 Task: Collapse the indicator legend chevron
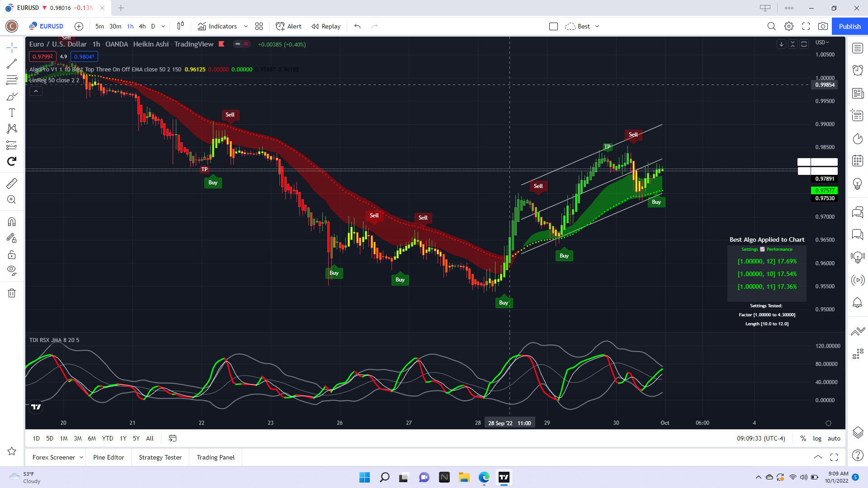[36, 91]
